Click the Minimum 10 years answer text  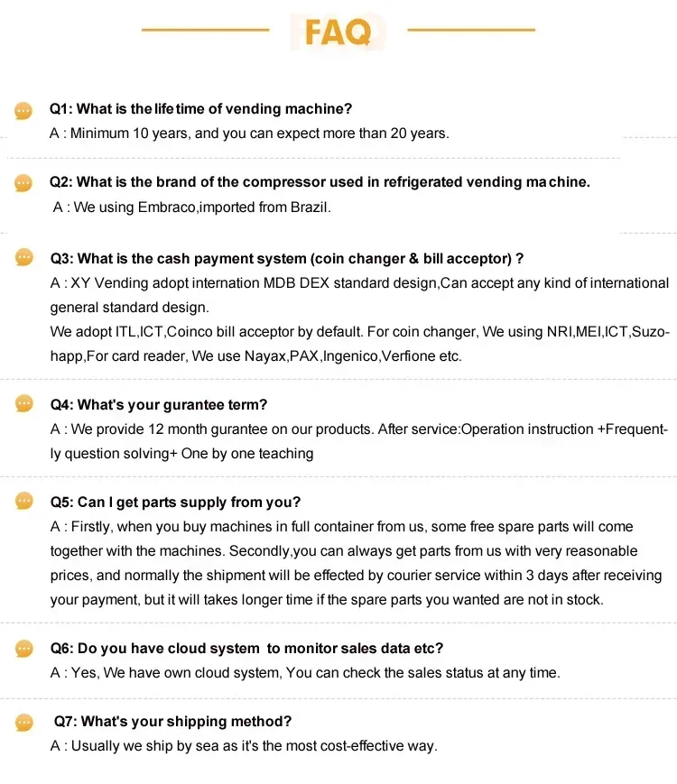pyautogui.click(x=249, y=134)
